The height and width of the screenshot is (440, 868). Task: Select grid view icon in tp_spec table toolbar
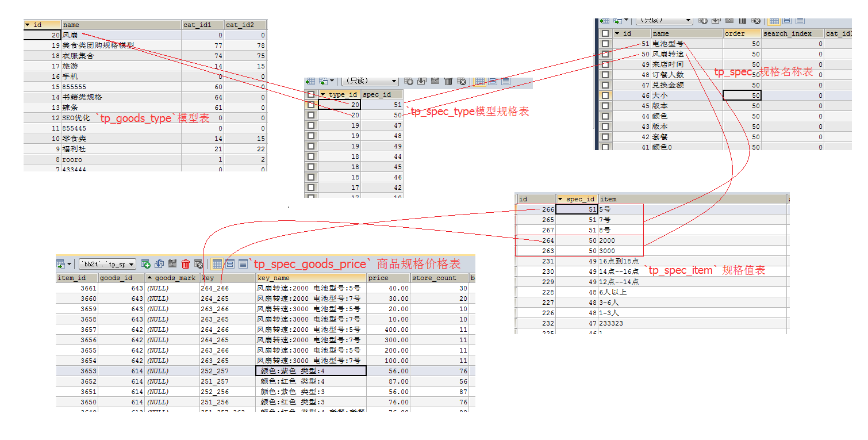[x=774, y=20]
